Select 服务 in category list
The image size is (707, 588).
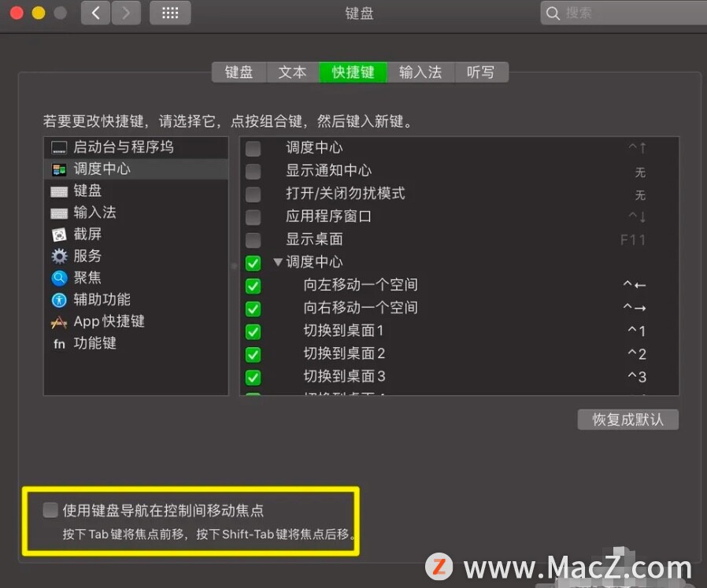pyautogui.click(x=136, y=256)
